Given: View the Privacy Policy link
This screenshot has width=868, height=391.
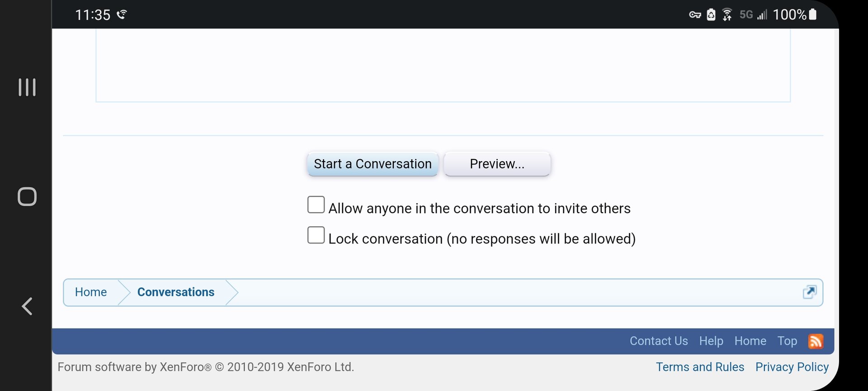Looking at the screenshot, I should point(792,367).
